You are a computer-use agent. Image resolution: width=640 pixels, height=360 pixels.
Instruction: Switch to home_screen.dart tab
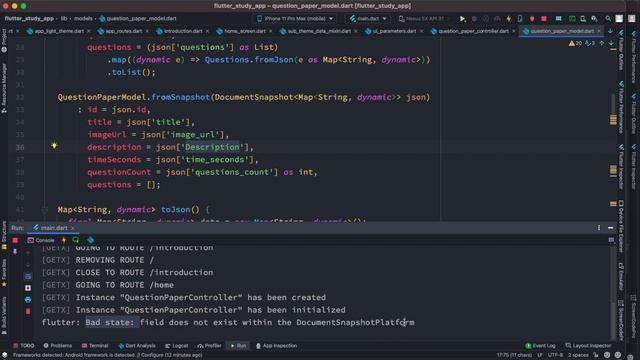pos(244,31)
